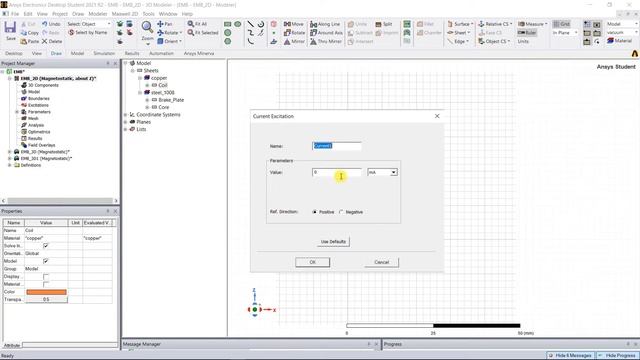Toggle the Solve Inside checkbox in Properties
The image size is (640, 360).
click(46, 246)
